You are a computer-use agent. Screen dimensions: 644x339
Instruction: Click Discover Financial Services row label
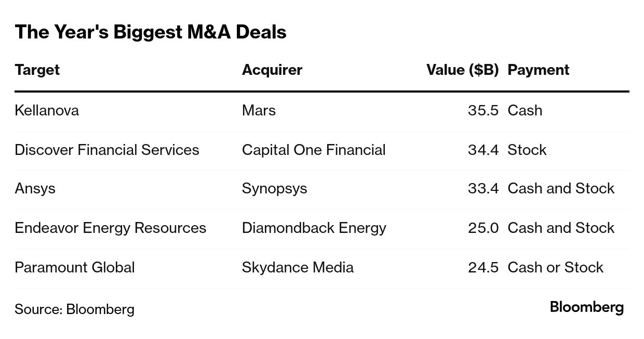tap(107, 150)
